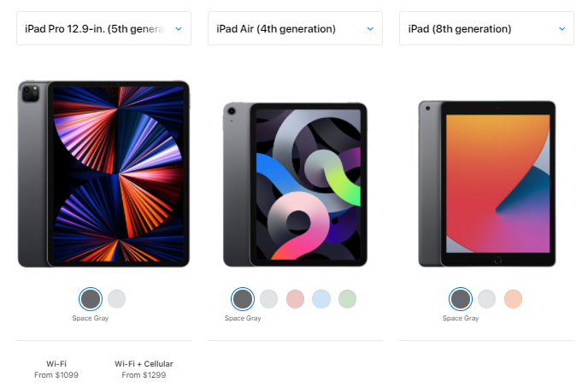Click the iPad Air product image
The height and width of the screenshot is (388, 588).
[295, 185]
